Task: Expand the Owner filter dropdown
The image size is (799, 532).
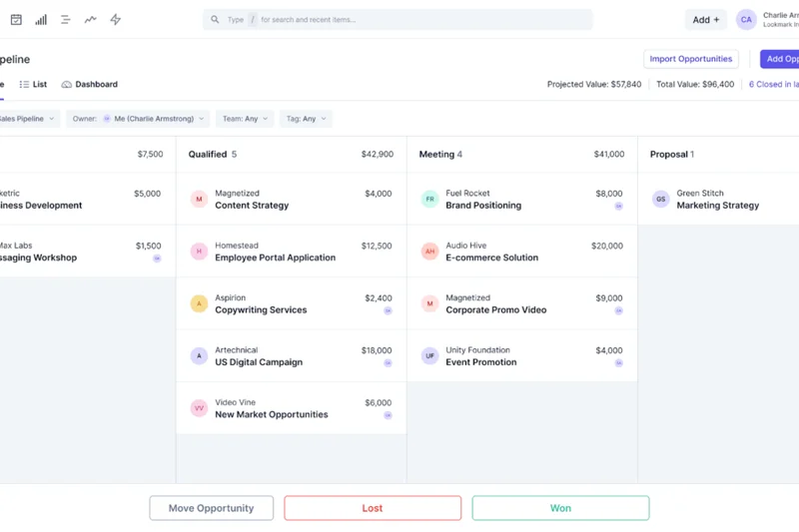Action: coord(138,119)
